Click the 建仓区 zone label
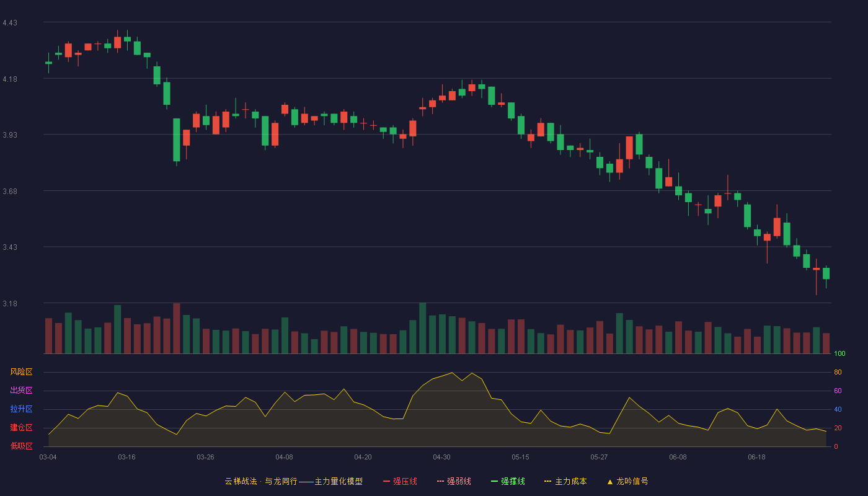868x496 pixels. pos(21,428)
